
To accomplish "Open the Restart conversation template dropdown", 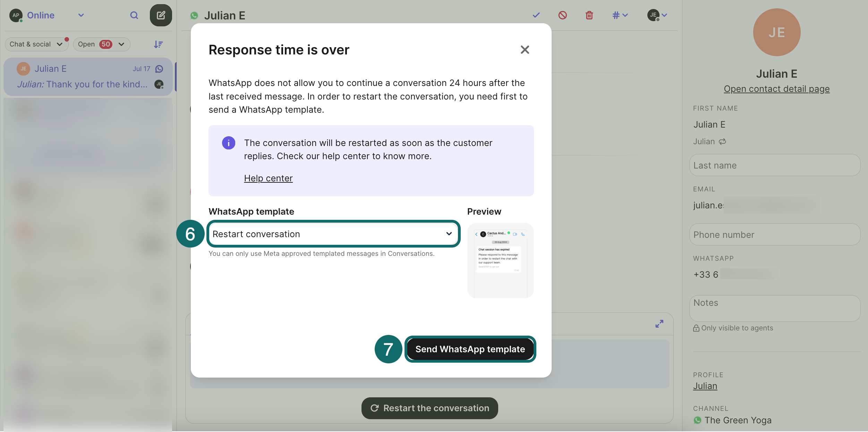I will click(x=333, y=234).
